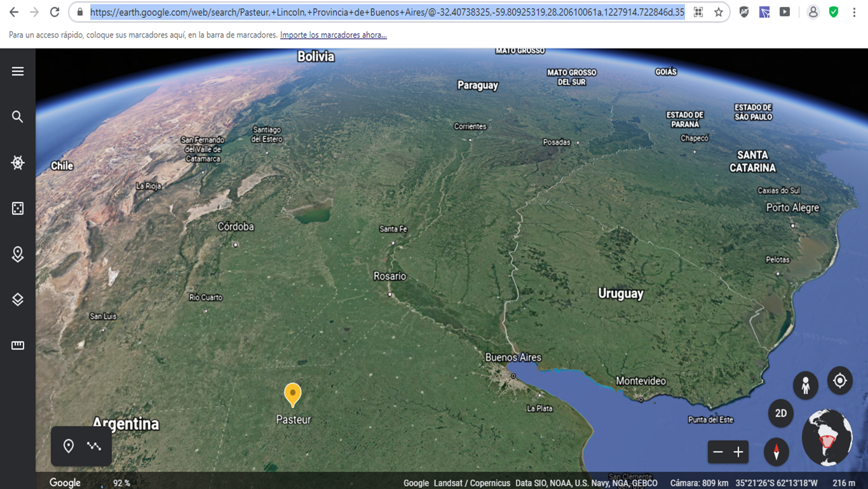Click the site lock icon
868x489 pixels.
tap(79, 12)
